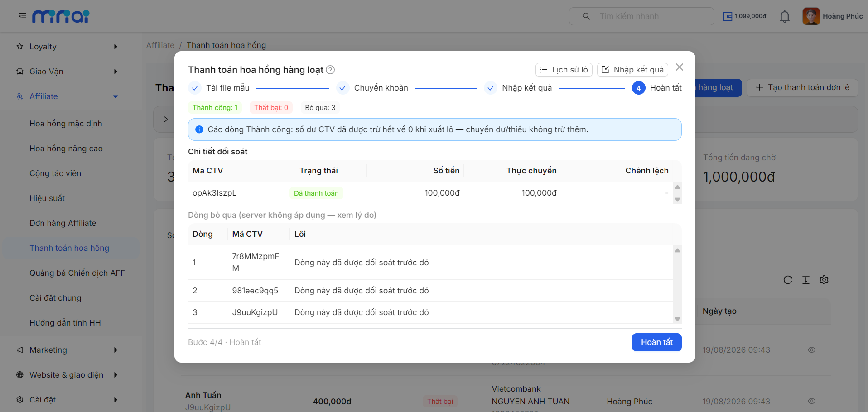Select Thanh toán hoa hồng menu item
Image resolution: width=868 pixels, height=412 pixels.
(x=69, y=248)
